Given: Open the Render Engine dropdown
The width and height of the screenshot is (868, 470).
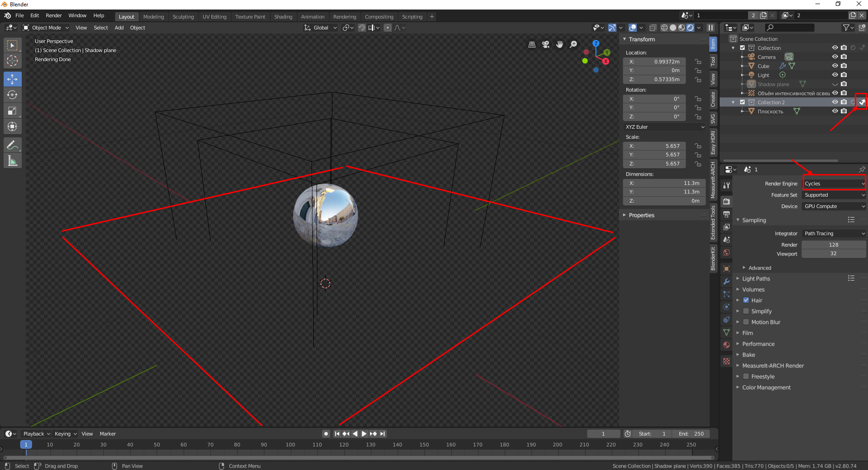Looking at the screenshot, I should [x=834, y=184].
